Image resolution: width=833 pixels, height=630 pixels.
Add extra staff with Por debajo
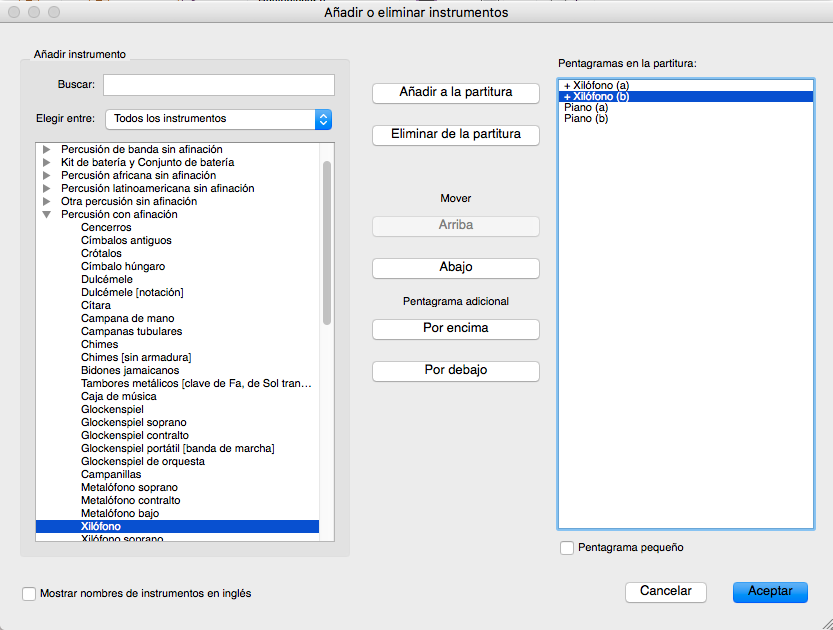click(456, 371)
